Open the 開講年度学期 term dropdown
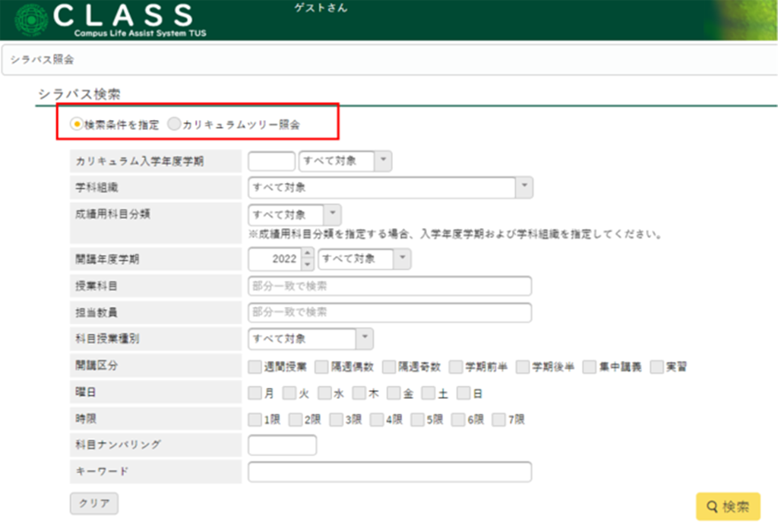The height and width of the screenshot is (532, 778). click(x=365, y=259)
